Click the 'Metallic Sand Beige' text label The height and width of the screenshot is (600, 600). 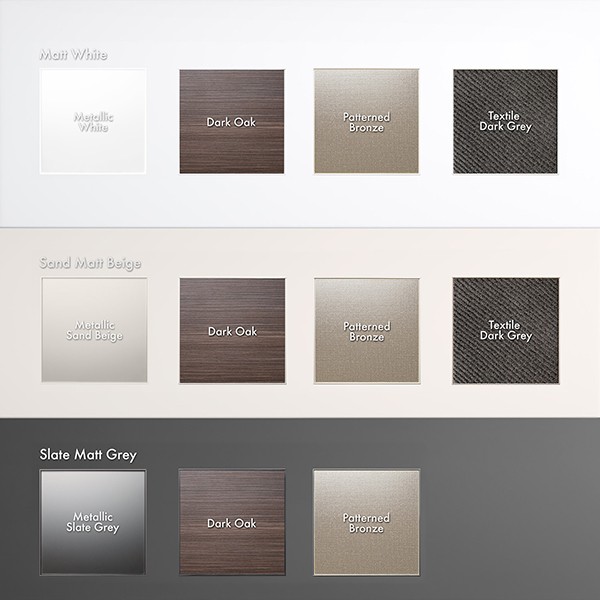coord(94,331)
